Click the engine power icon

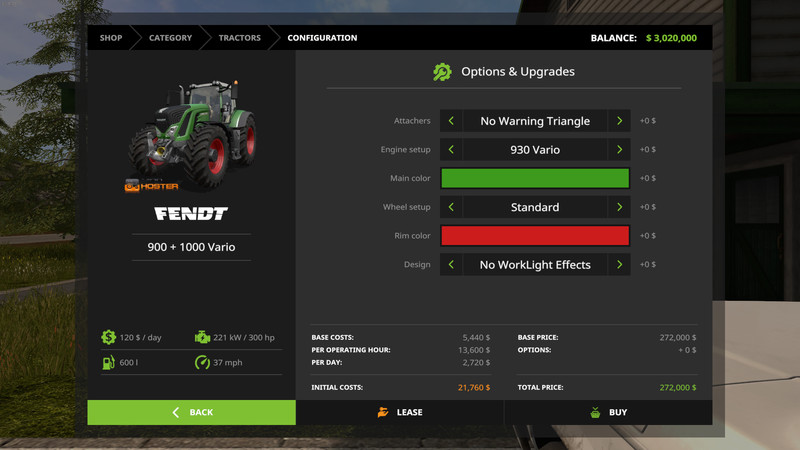pyautogui.click(x=202, y=338)
